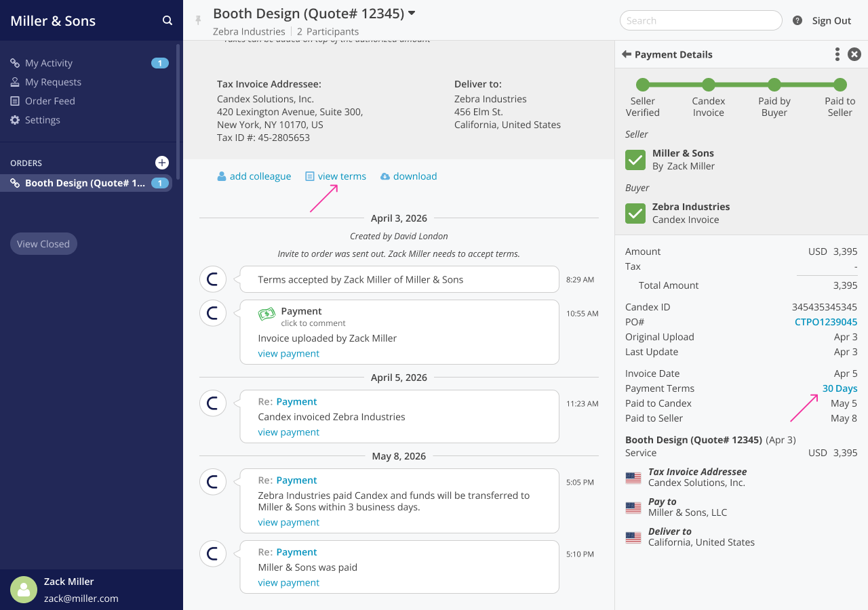Click zack@miller.com email in sidebar footer

pos(81,598)
